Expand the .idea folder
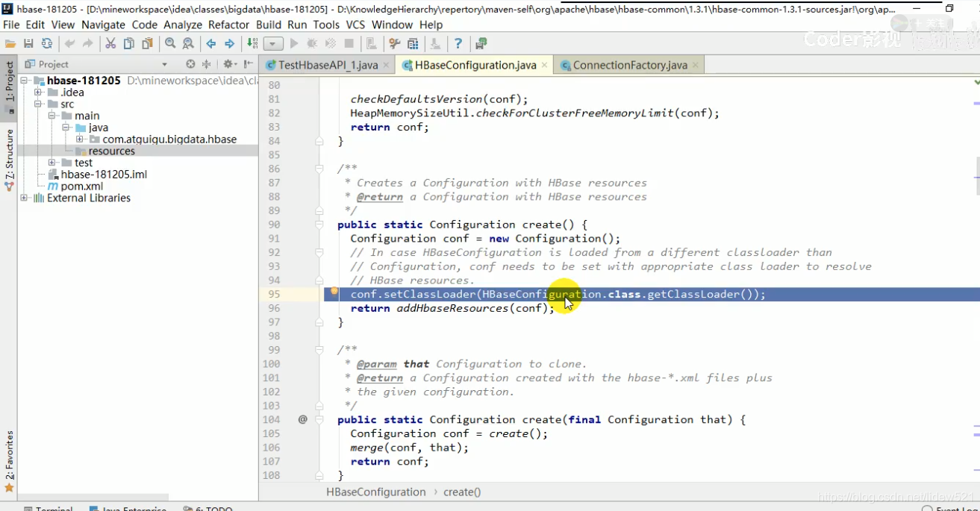This screenshot has width=980, height=511. [x=38, y=93]
